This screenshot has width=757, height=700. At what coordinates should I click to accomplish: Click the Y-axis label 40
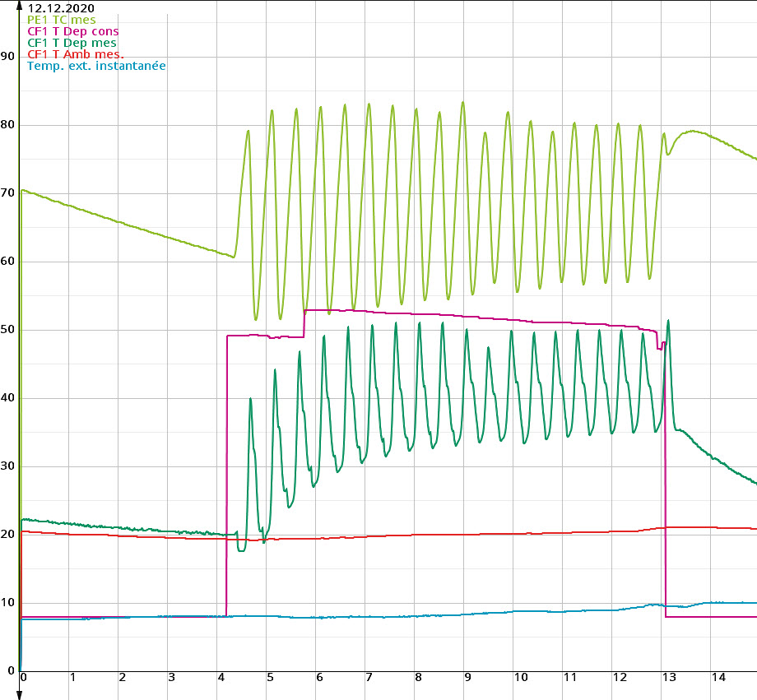coord(7,398)
